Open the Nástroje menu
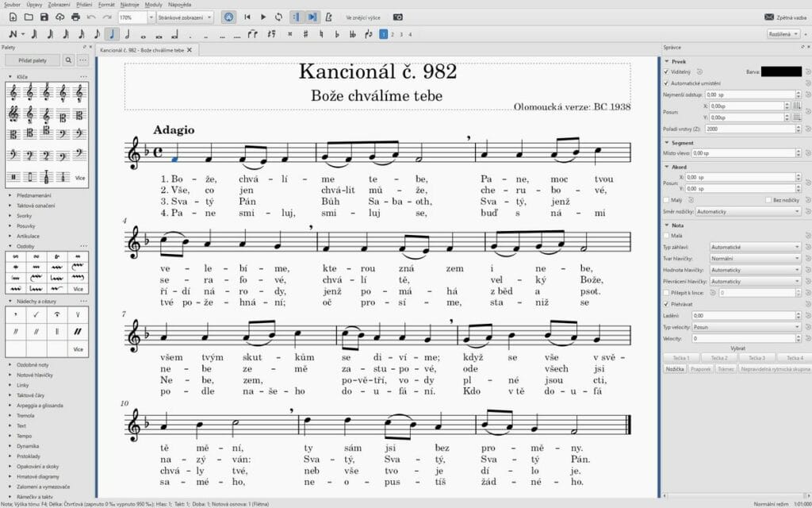Viewport: 812px width, 508px height. (128, 5)
